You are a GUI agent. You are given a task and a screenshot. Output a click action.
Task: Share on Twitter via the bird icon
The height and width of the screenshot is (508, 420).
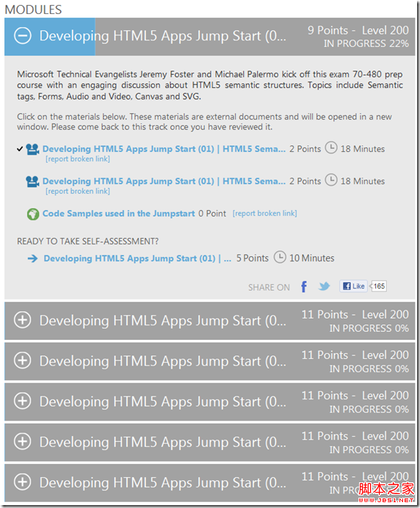(x=324, y=286)
